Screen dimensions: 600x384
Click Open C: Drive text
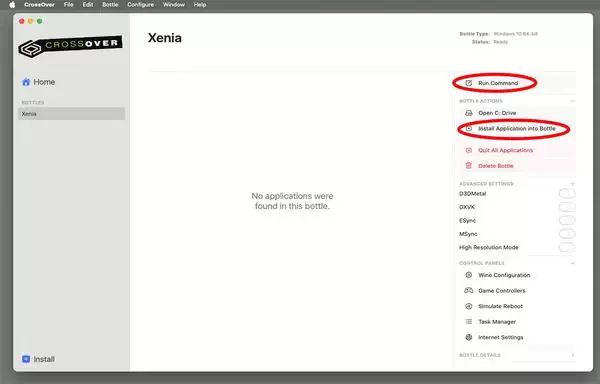pos(497,113)
